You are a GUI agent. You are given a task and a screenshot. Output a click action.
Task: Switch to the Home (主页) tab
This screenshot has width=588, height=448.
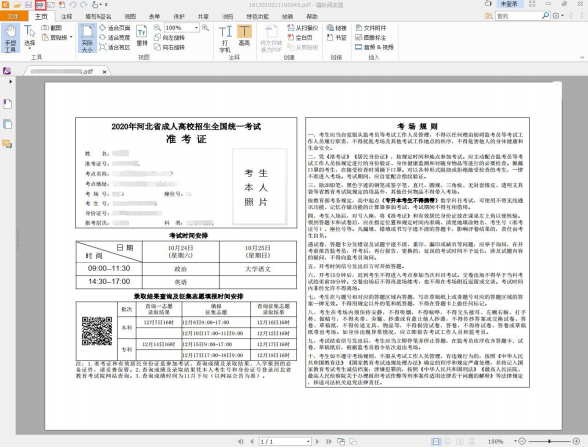pos(41,16)
